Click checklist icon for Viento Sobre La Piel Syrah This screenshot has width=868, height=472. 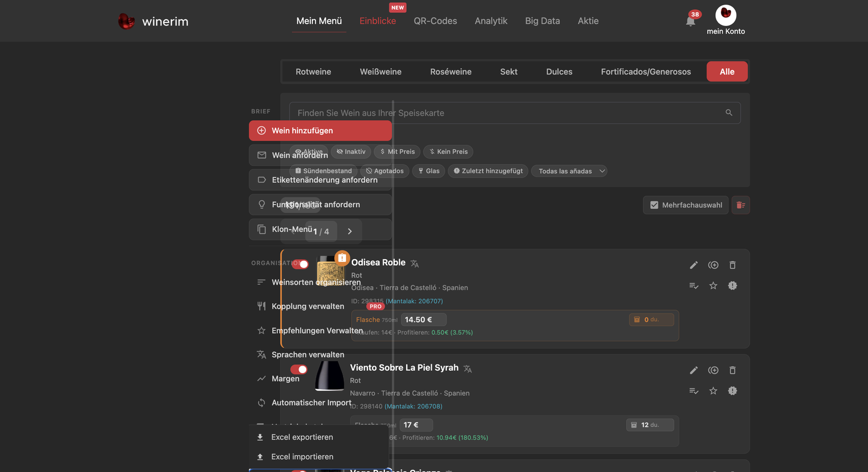694,391
